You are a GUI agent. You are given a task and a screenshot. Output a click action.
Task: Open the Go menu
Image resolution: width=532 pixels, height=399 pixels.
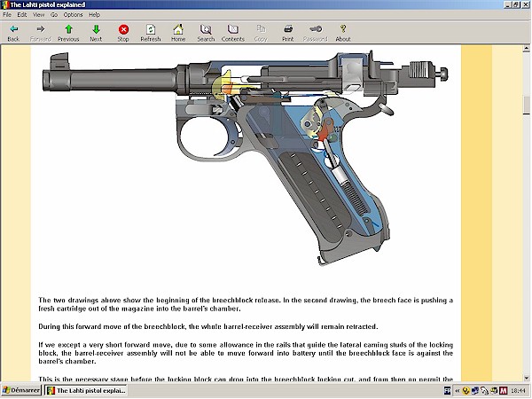tap(54, 14)
